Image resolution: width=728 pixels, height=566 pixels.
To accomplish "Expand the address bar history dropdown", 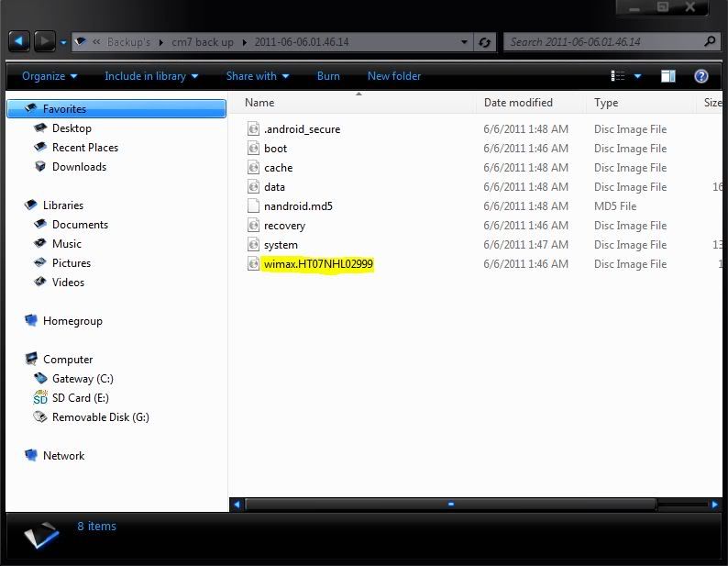I will pyautogui.click(x=464, y=42).
